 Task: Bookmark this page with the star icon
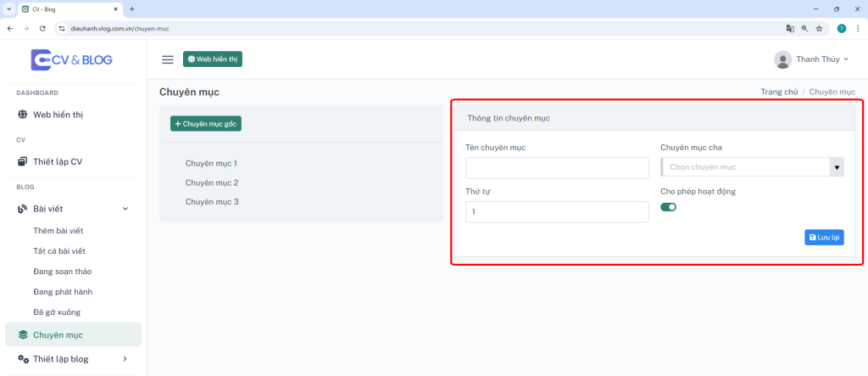tap(820, 28)
